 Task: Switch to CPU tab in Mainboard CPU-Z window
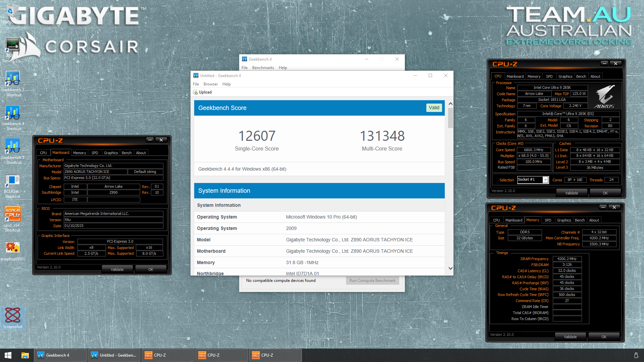point(44,153)
